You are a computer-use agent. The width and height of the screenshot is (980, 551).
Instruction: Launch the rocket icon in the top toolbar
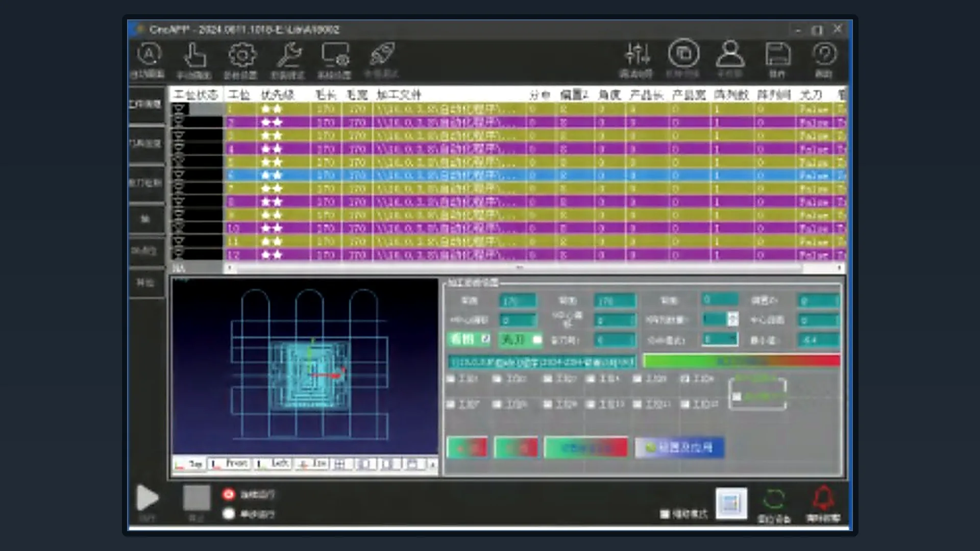point(382,55)
